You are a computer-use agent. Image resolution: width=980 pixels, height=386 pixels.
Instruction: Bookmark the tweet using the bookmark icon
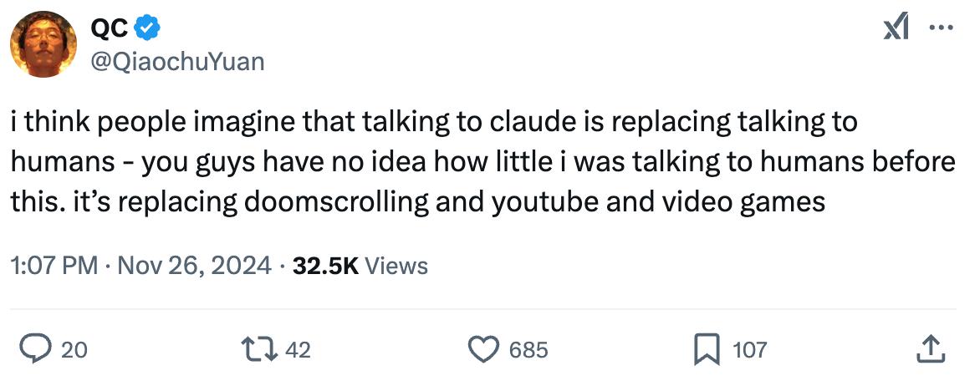point(706,349)
